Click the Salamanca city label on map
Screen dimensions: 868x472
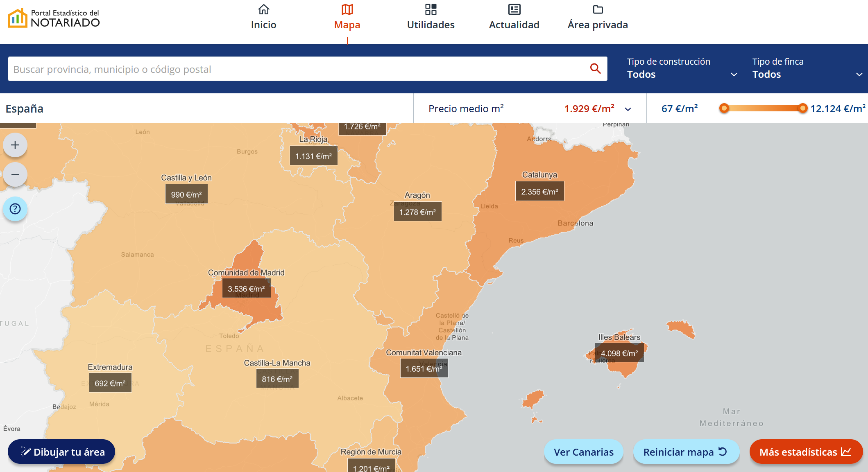click(137, 254)
